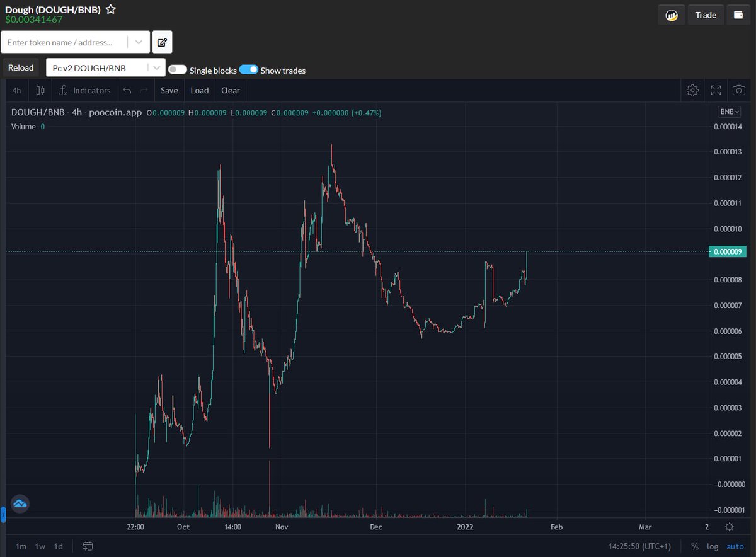Focus the token name or address field
756x557 pixels.
[66, 42]
